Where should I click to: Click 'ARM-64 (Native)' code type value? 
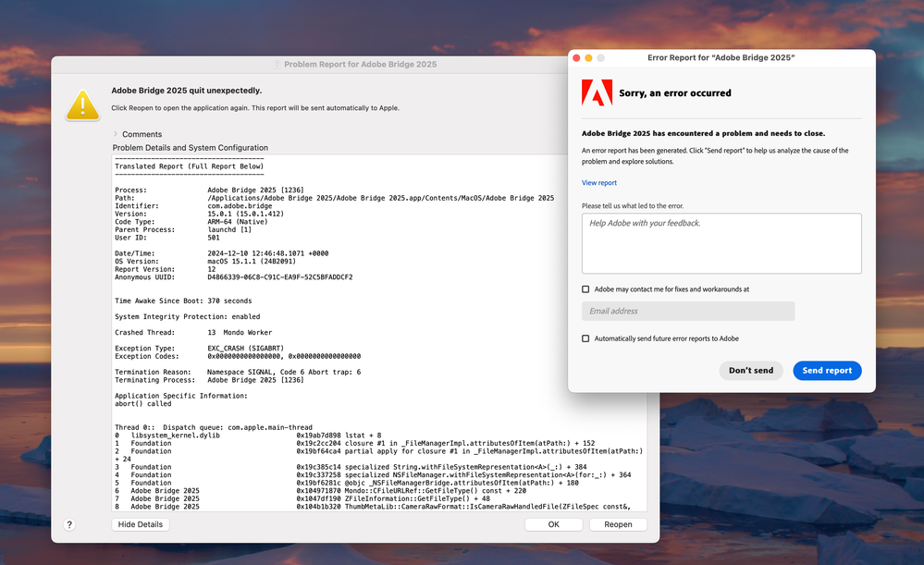coord(238,222)
